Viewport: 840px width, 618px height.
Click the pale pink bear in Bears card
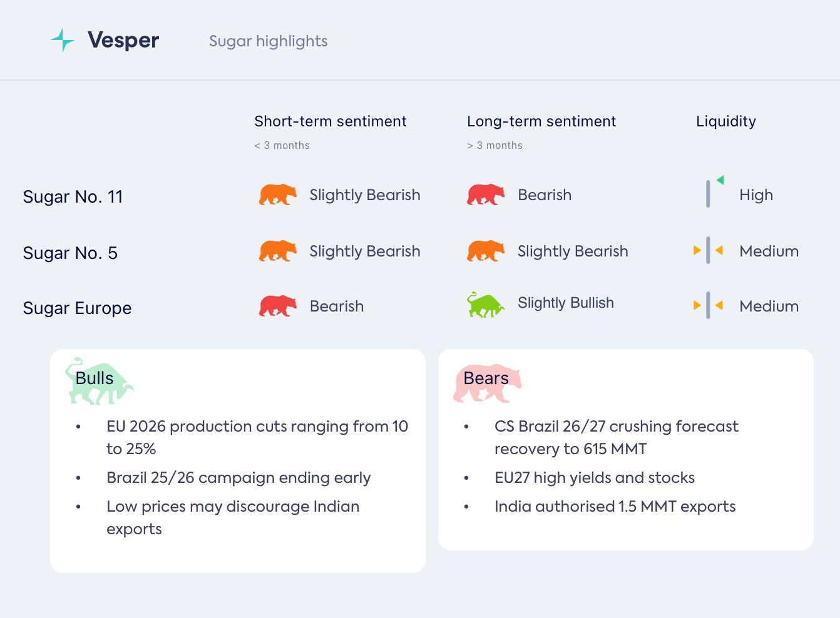point(486,382)
